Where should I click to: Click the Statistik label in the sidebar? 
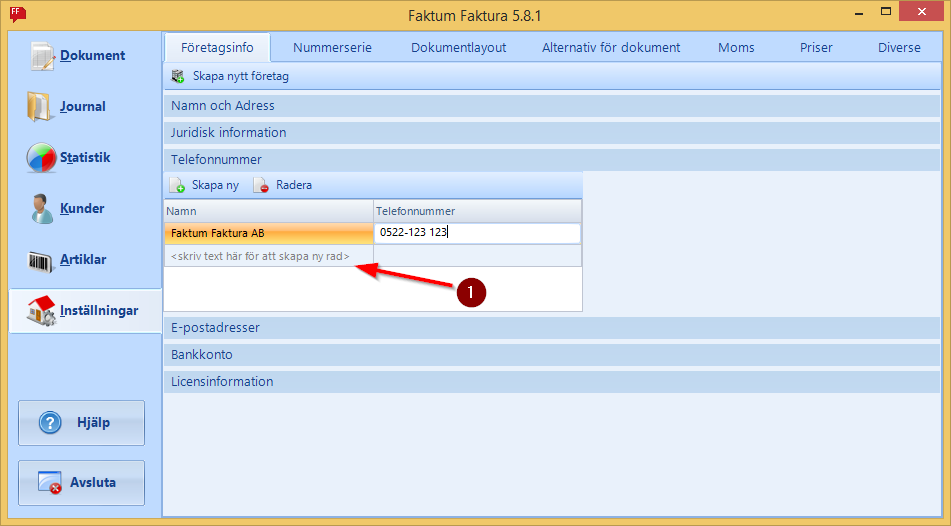(x=85, y=157)
